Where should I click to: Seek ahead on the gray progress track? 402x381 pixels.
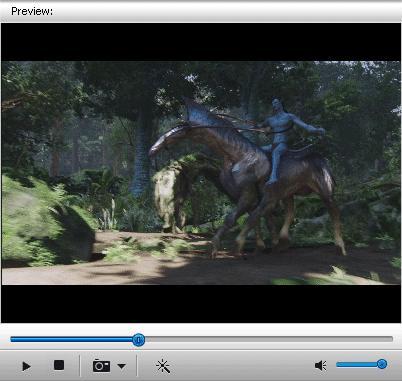coord(269,339)
